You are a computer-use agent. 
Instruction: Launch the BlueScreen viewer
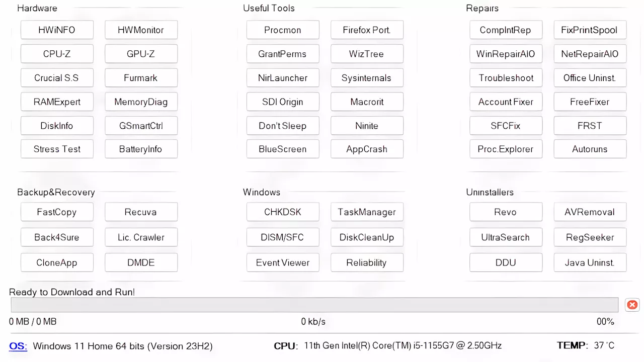click(x=283, y=149)
